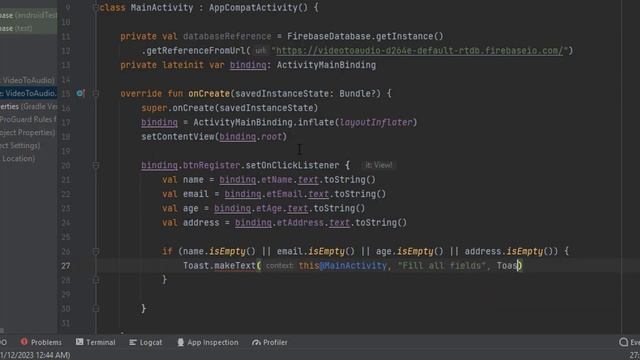Screen dimensions: 640x360
Task: Click line number 27 in the gutter
Action: coord(65,266)
